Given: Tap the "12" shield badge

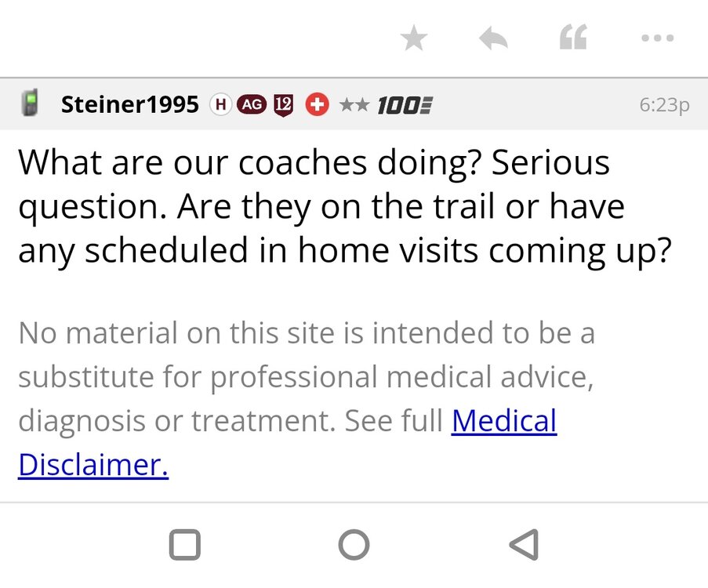Looking at the screenshot, I should tap(284, 103).
